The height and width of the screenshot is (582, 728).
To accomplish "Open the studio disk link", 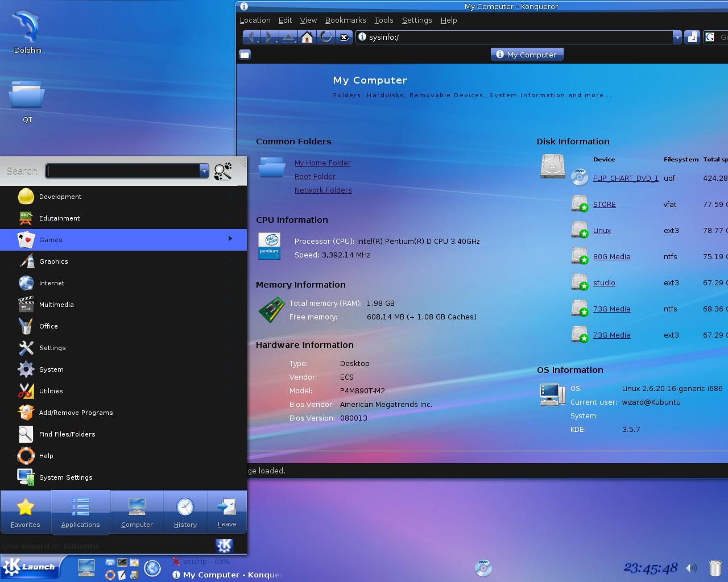I will pyautogui.click(x=604, y=282).
